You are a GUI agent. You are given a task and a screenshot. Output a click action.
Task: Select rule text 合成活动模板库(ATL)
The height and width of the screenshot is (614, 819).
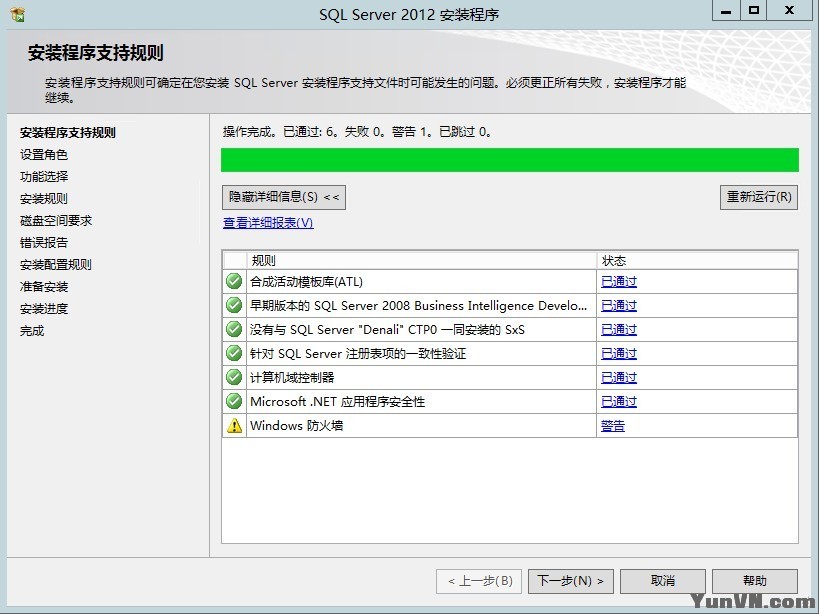point(307,282)
